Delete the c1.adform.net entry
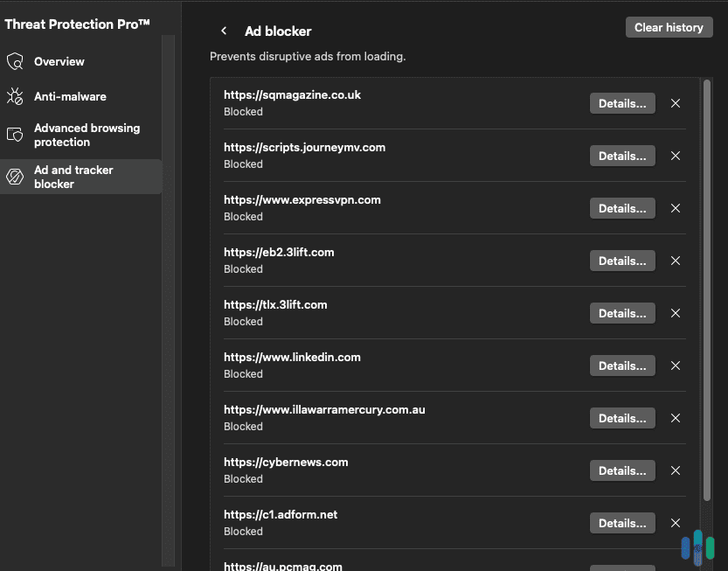728x571 pixels. (675, 523)
